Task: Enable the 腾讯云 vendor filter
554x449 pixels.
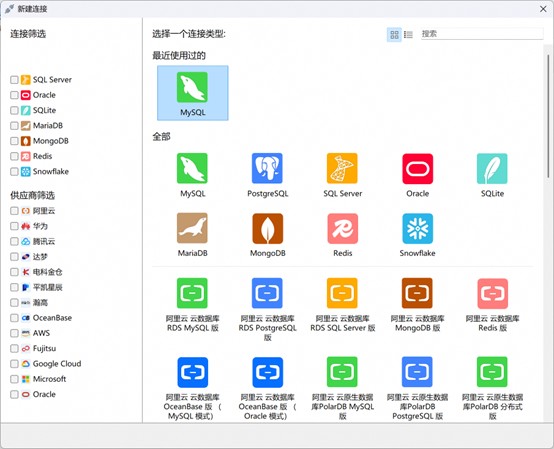Action: click(14, 241)
